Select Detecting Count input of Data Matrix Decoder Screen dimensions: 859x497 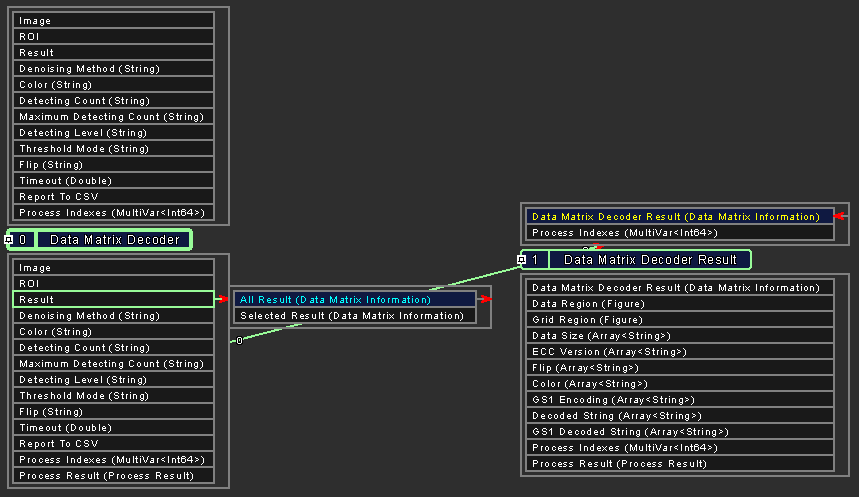[x=113, y=101]
